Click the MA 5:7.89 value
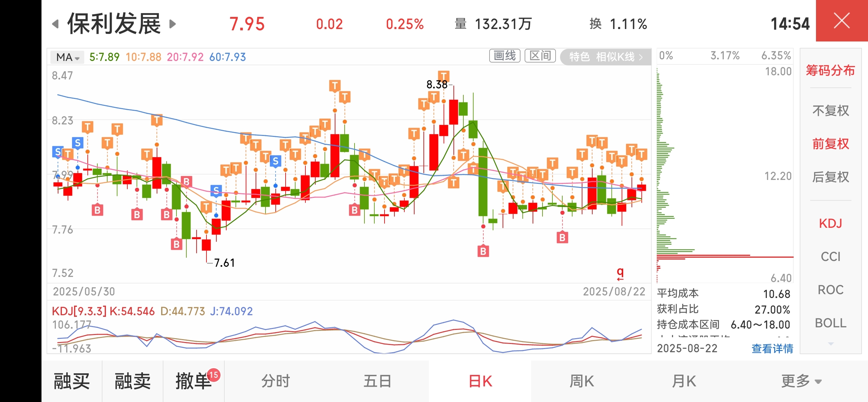 pyautogui.click(x=104, y=57)
